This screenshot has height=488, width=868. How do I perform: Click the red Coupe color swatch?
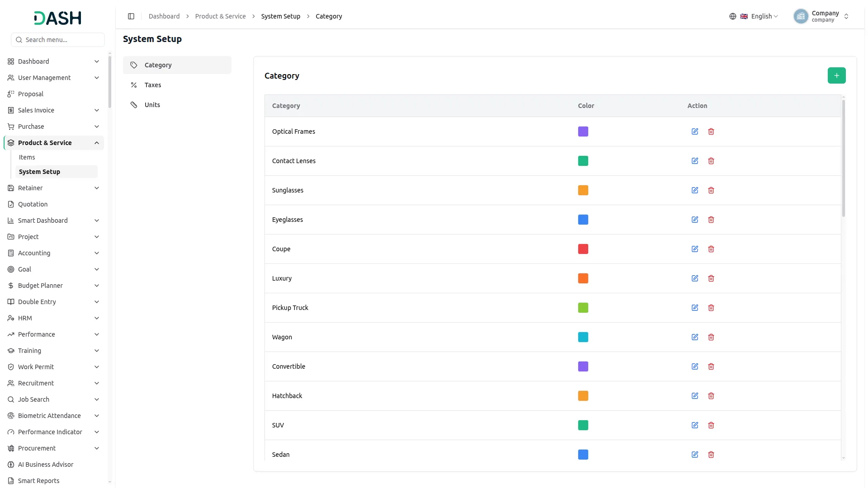click(x=583, y=249)
